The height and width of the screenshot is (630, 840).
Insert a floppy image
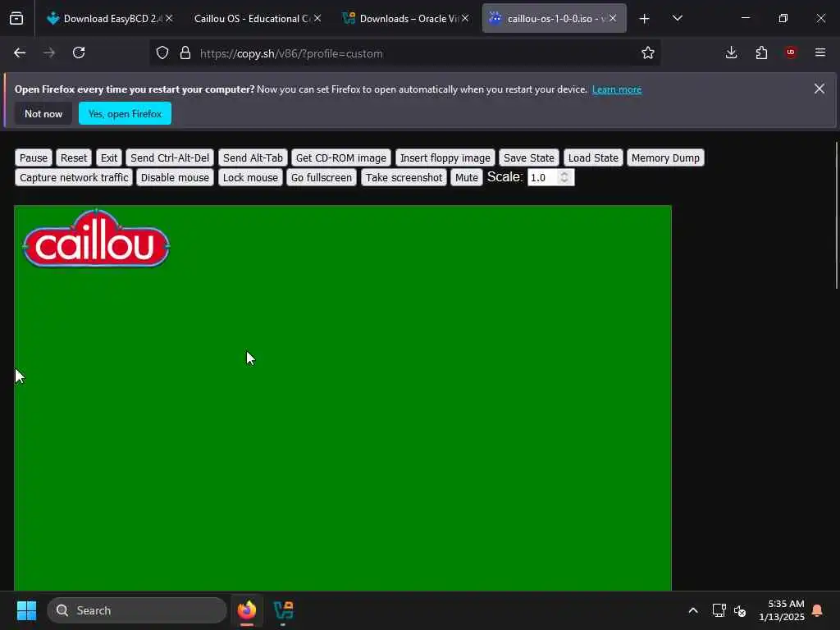point(445,158)
